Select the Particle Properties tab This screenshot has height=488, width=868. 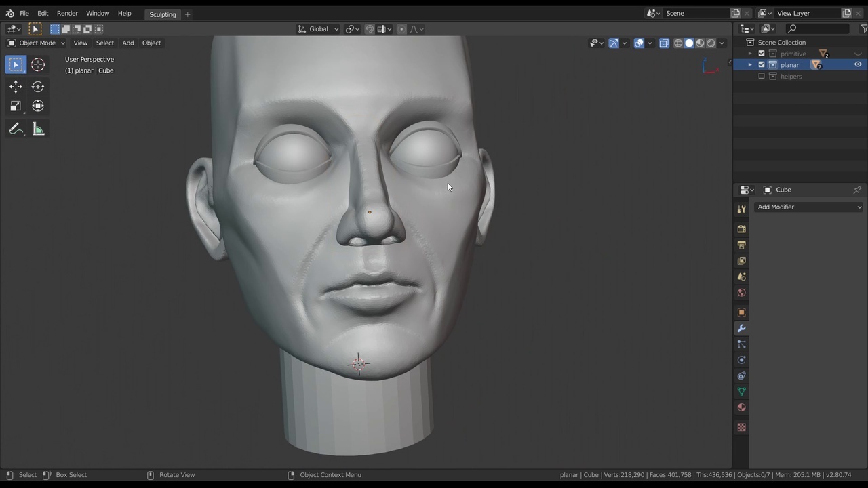(x=741, y=344)
